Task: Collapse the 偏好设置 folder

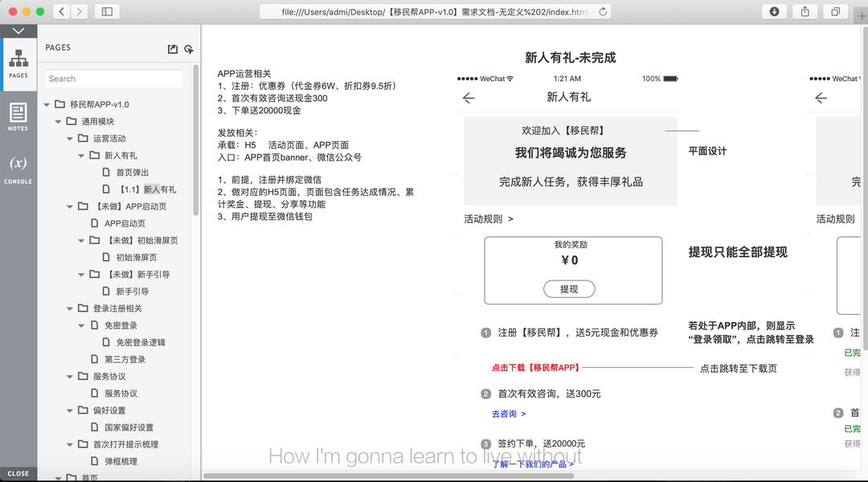Action: [x=70, y=411]
